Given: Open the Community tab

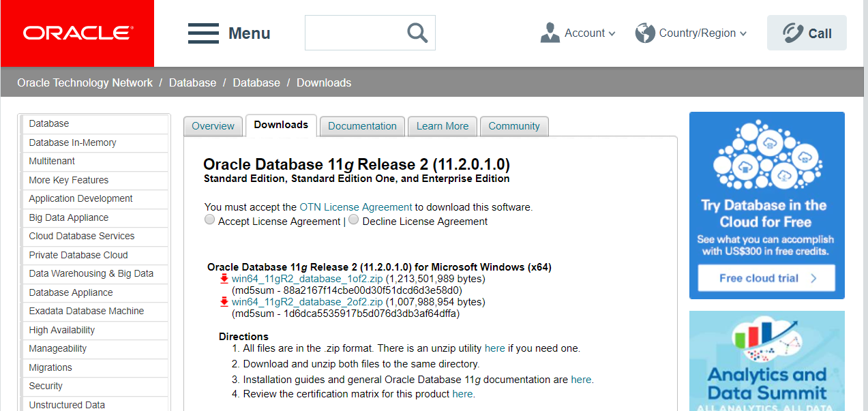Looking at the screenshot, I should (514, 126).
